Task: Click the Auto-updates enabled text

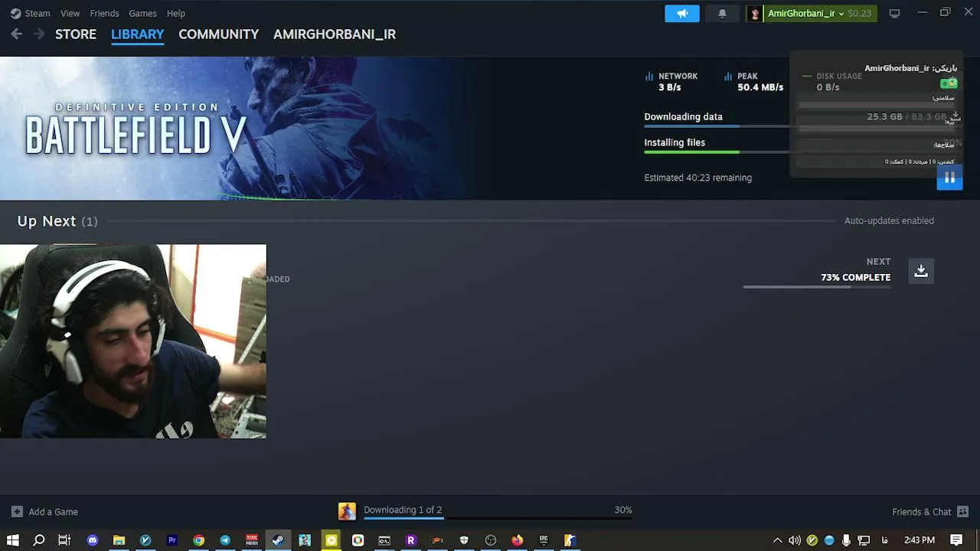Action: point(889,220)
